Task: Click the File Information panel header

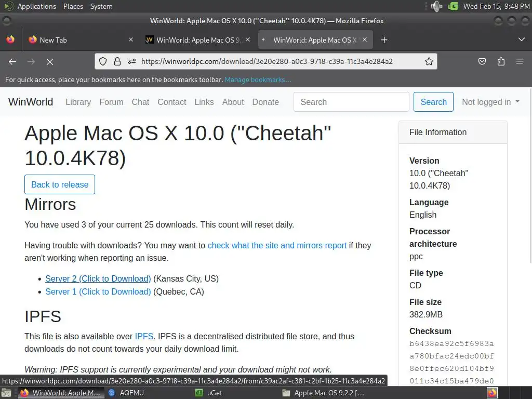Action: tap(453, 132)
